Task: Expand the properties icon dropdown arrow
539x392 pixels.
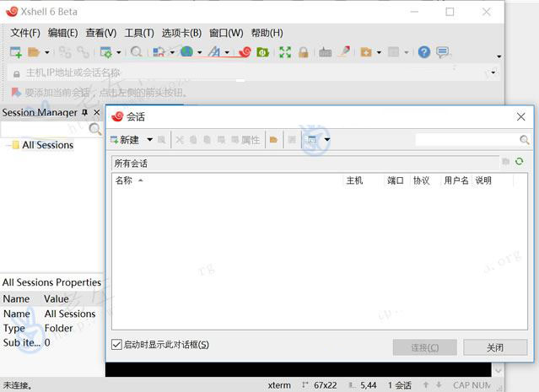Action: point(119,52)
